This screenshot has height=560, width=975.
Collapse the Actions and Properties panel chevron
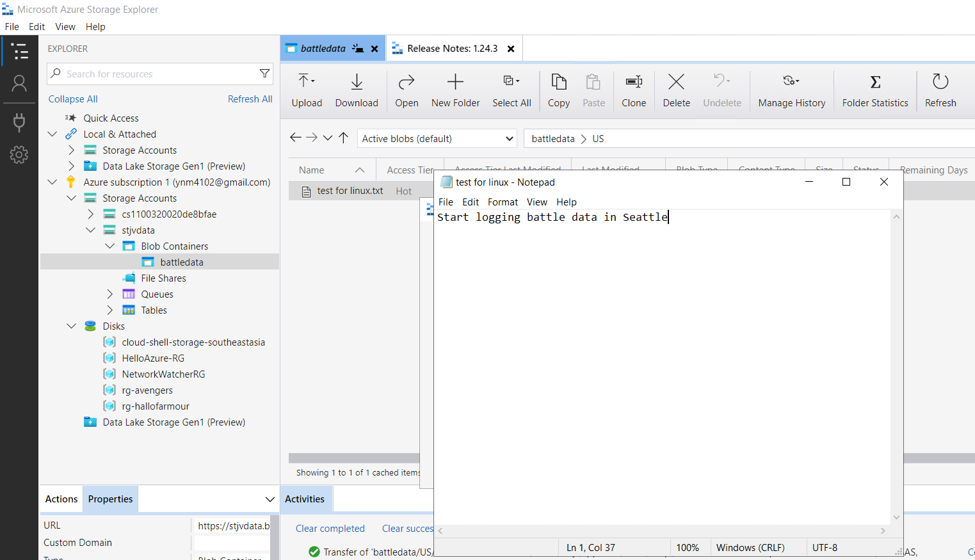(270, 499)
